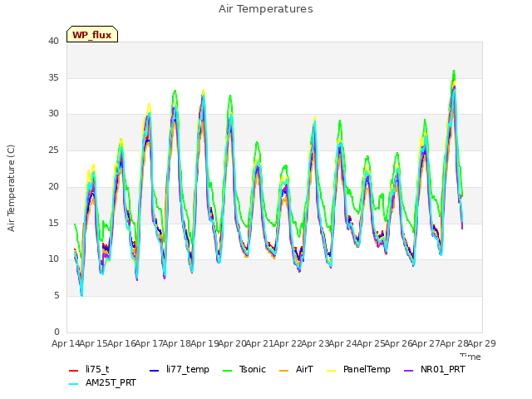Click the Apr 23 x-axis label
The width and height of the screenshot is (532, 399).
tap(316, 343)
